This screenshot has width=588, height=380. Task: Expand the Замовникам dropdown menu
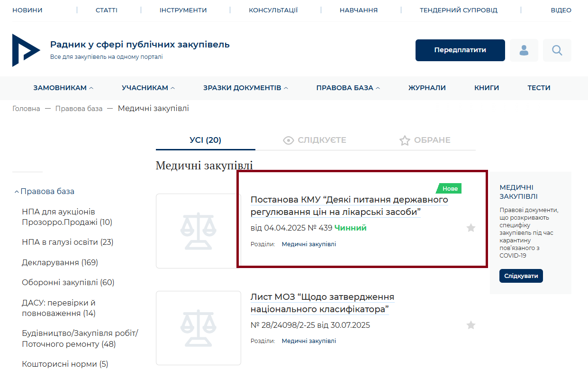(63, 88)
